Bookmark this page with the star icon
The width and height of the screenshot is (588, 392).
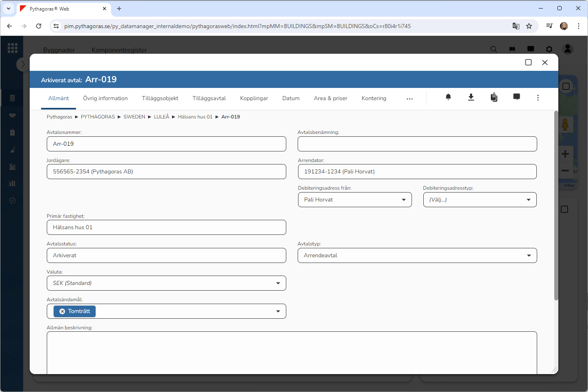(529, 26)
